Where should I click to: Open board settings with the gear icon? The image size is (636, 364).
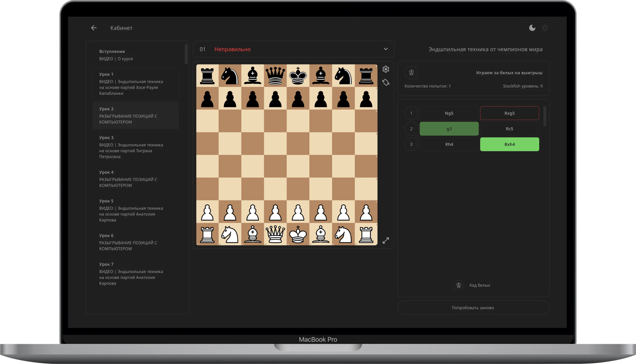coord(385,69)
